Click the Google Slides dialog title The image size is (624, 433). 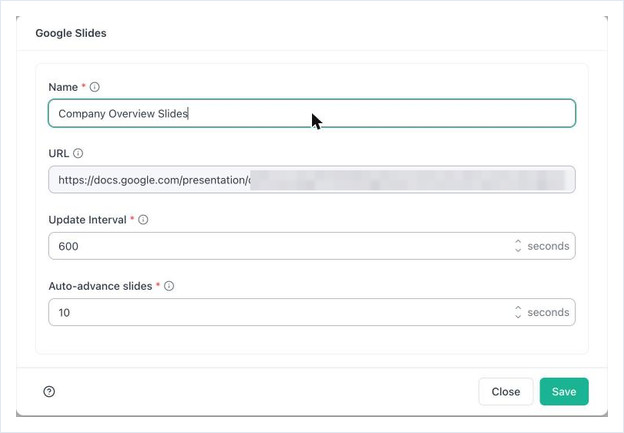pos(71,33)
